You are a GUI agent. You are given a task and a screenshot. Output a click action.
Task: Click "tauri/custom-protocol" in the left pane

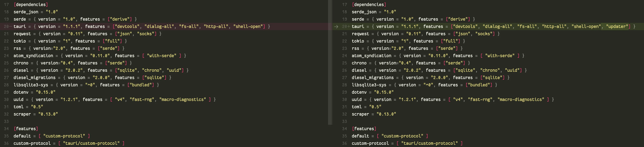point(91,143)
